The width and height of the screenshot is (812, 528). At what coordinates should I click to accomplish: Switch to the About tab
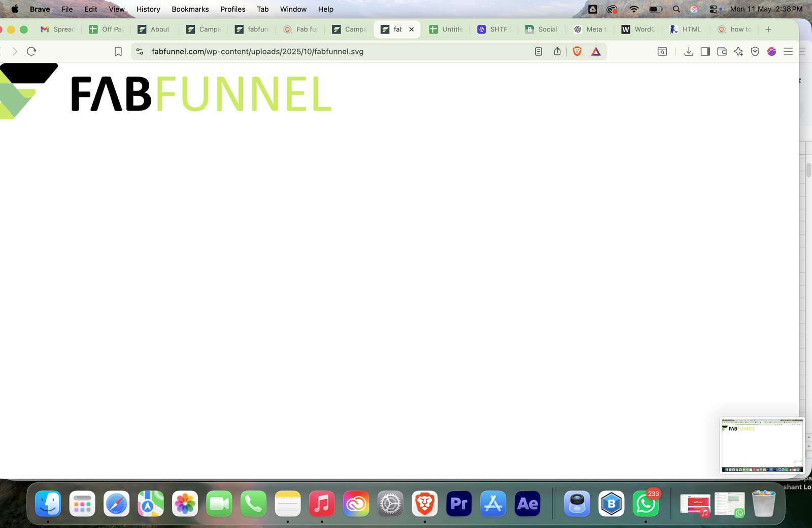(154, 29)
